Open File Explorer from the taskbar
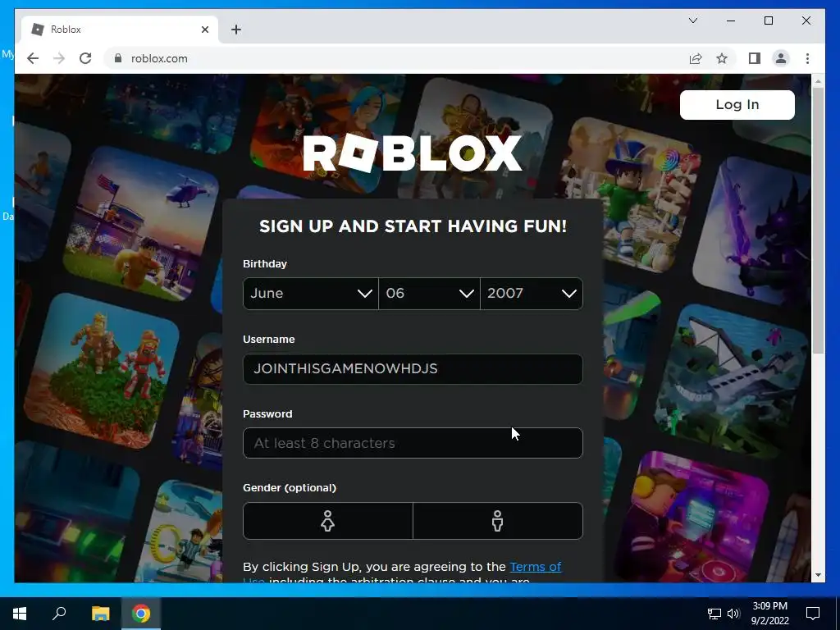 click(x=100, y=614)
